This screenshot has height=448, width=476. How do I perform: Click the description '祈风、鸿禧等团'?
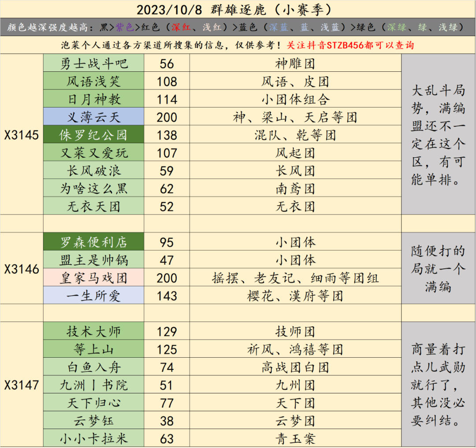[x=295, y=349]
